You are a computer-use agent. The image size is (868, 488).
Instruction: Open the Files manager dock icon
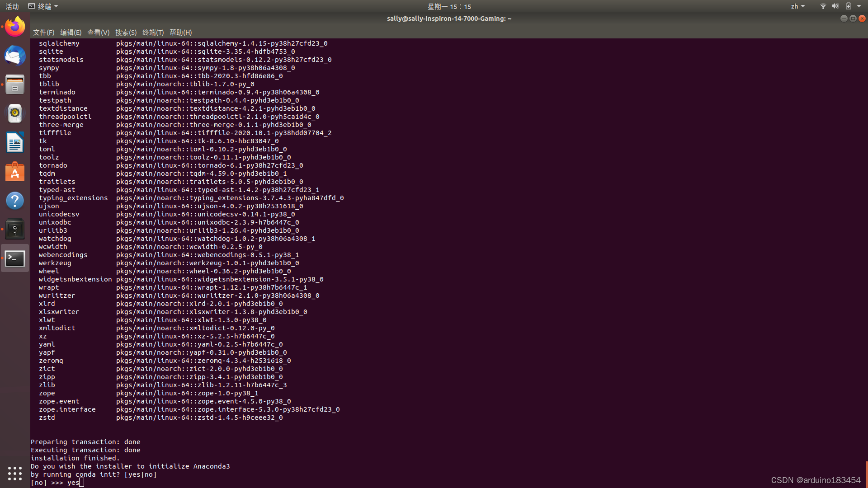(x=15, y=84)
